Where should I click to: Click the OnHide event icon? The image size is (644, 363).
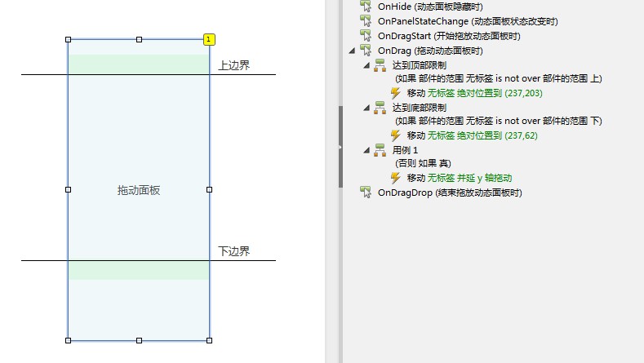[x=366, y=7]
